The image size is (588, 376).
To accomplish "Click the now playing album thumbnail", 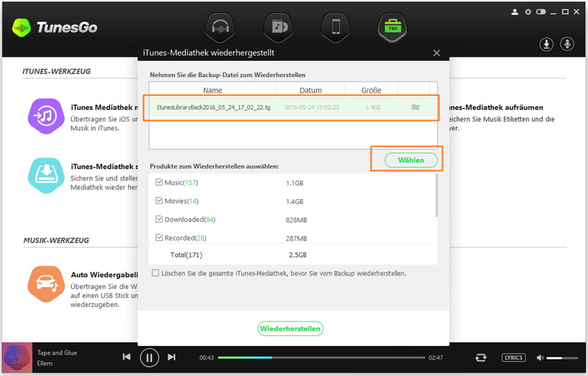I will pos(17,357).
